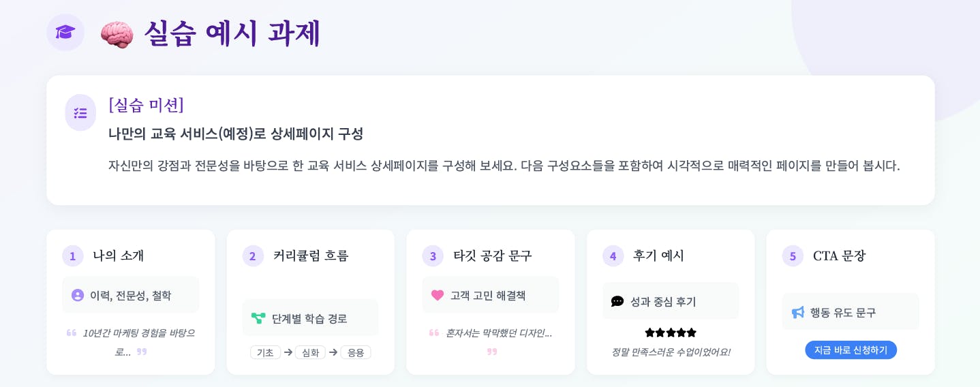
Task: Click the brain emoji beside 실습 예시 과제
Action: pos(117,33)
